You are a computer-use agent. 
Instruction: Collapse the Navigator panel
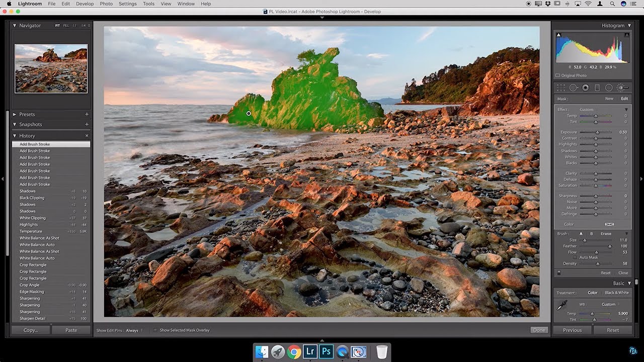tap(15, 25)
